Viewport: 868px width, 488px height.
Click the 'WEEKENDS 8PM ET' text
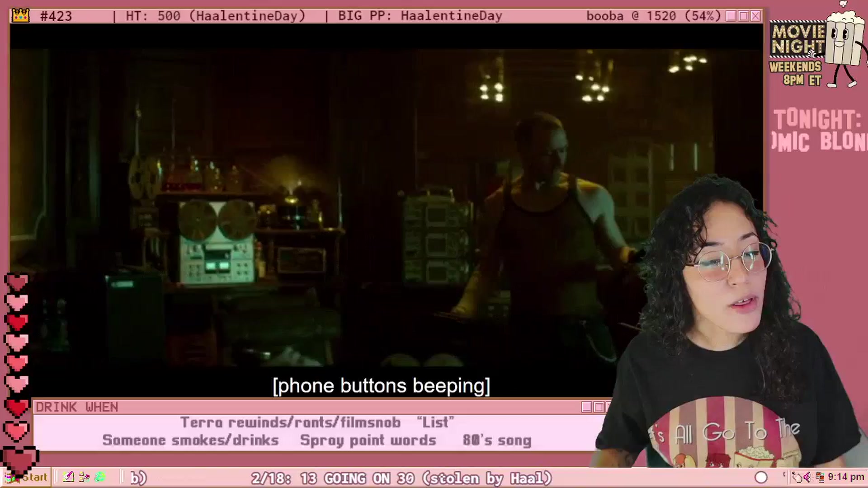tap(795, 73)
